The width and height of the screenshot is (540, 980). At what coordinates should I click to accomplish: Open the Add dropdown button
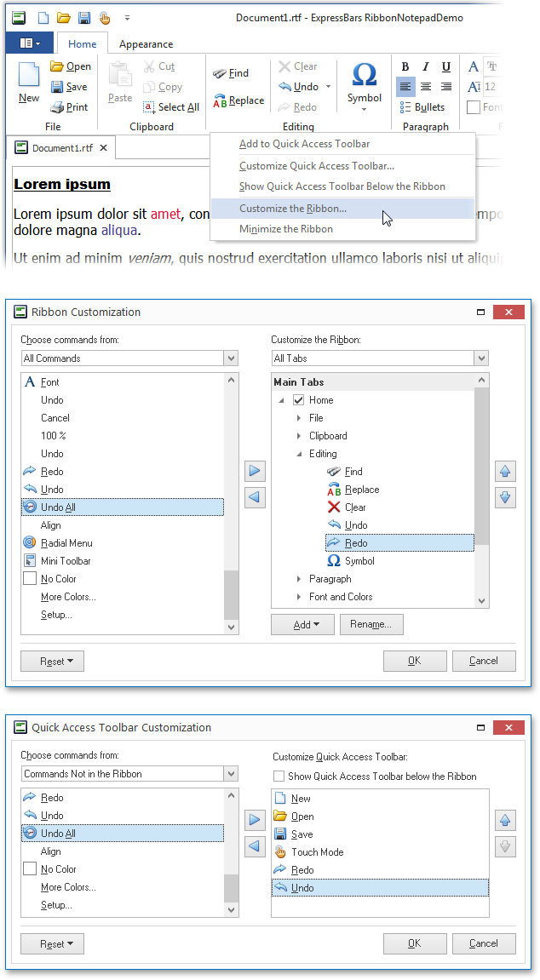tap(302, 624)
